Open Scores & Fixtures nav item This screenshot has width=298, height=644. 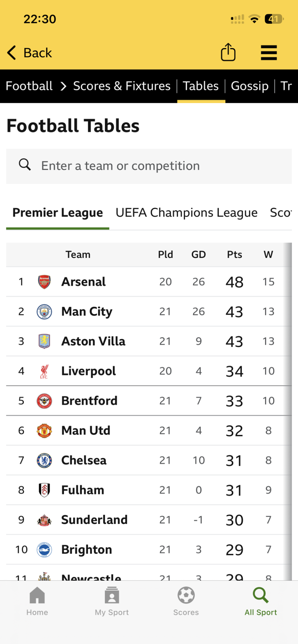(x=122, y=86)
